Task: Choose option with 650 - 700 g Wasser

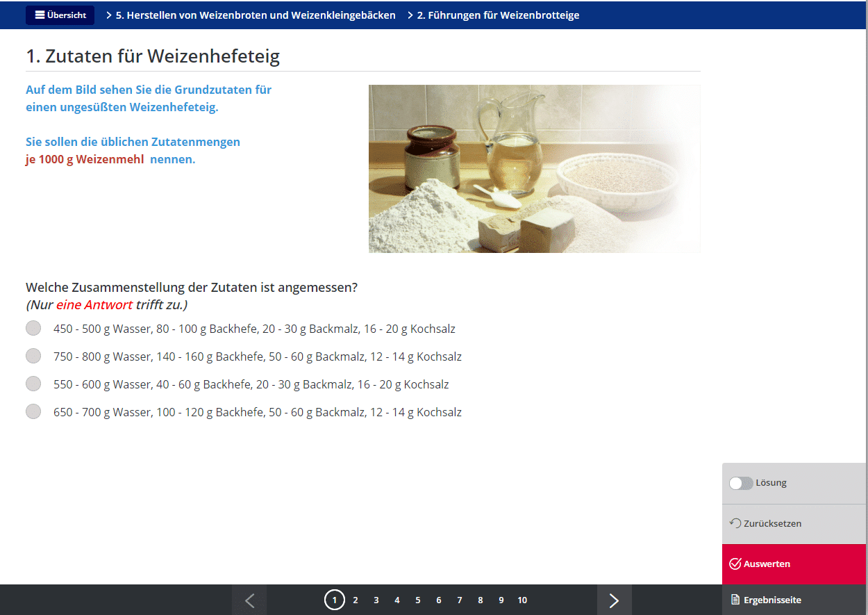Action: pos(33,412)
